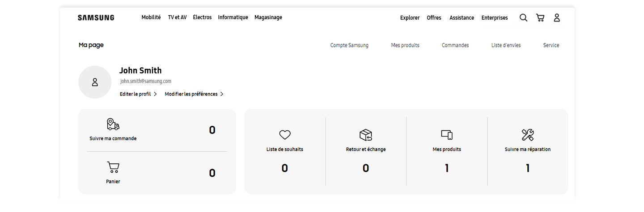Screen dimensions: 644x212
Task: Open the shopping cart icon in header
Action: [540, 18]
